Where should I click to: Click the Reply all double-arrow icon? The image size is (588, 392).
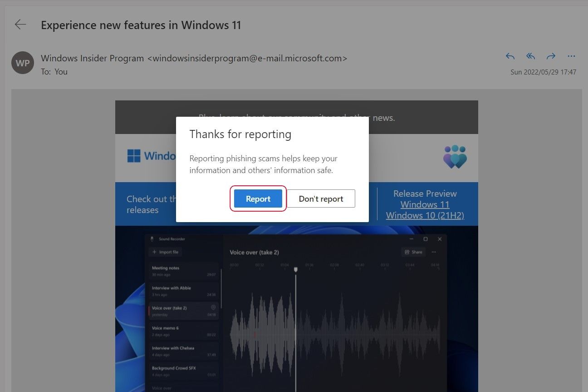[530, 56]
